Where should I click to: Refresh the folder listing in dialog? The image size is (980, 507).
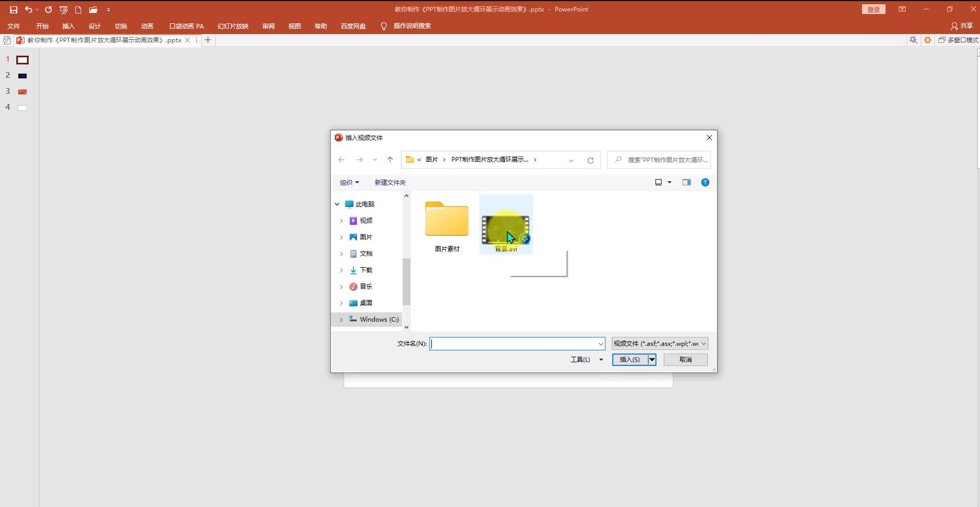coord(590,160)
